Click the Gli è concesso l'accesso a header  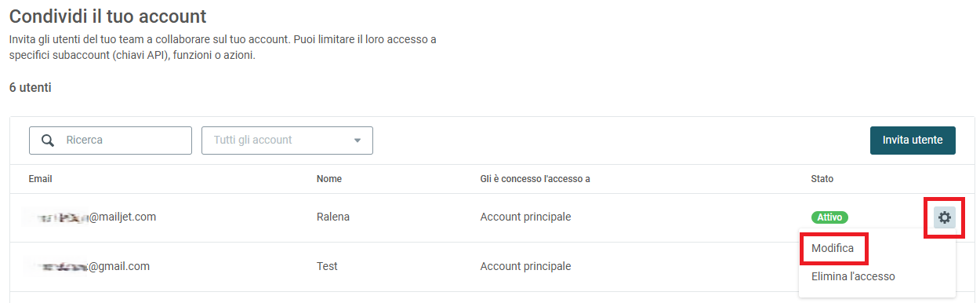pyautogui.click(x=535, y=179)
